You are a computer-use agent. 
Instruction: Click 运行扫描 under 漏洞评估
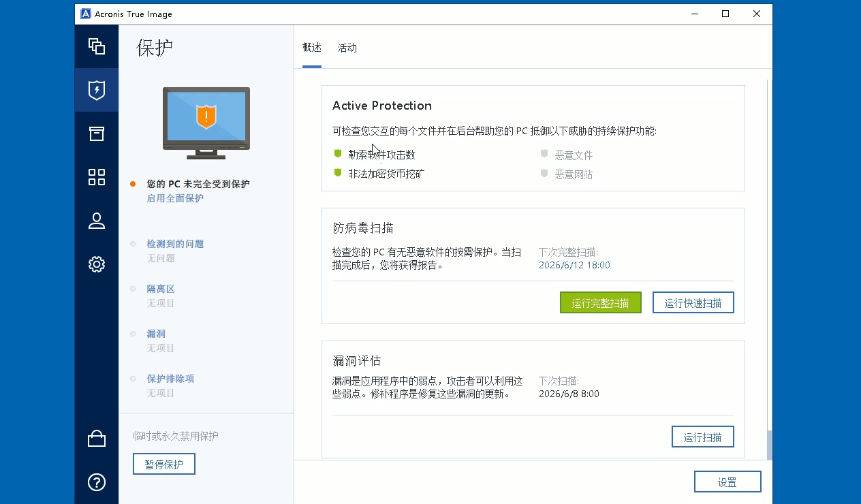pos(703,437)
